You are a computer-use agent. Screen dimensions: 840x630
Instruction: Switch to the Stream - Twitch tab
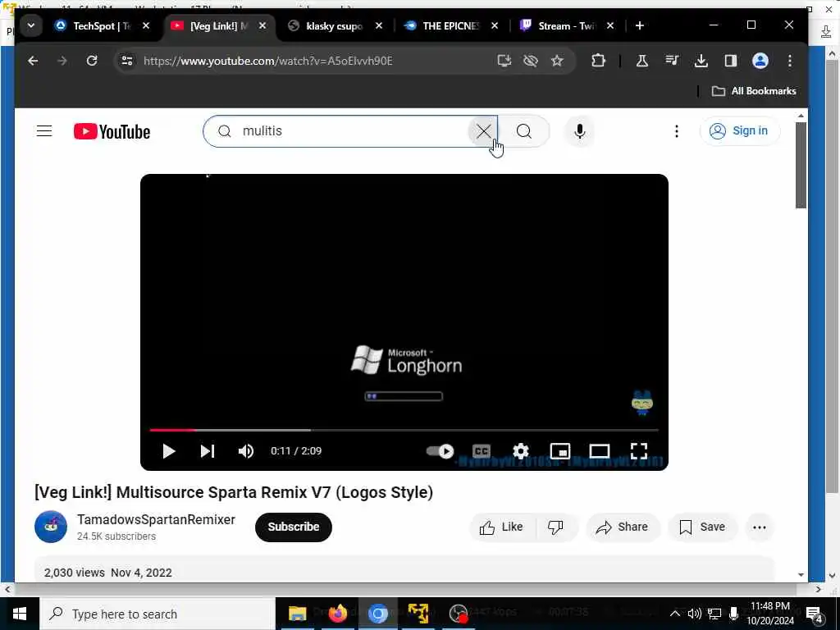pyautogui.click(x=566, y=25)
